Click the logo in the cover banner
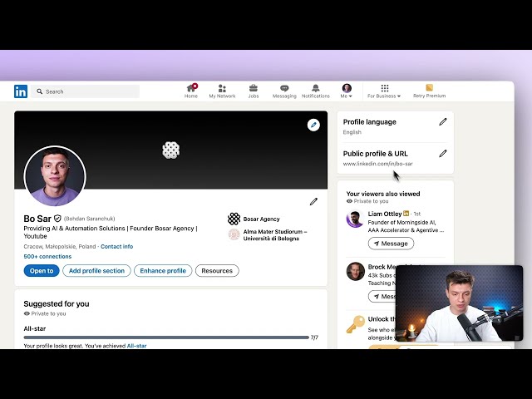532x399 pixels. tap(171, 150)
